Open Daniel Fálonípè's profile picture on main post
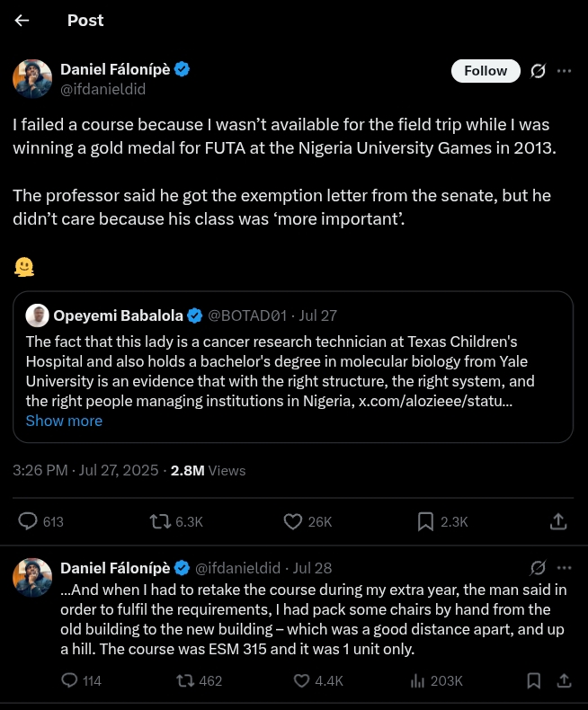Screen dimensions: 588x710 click(x=32, y=79)
